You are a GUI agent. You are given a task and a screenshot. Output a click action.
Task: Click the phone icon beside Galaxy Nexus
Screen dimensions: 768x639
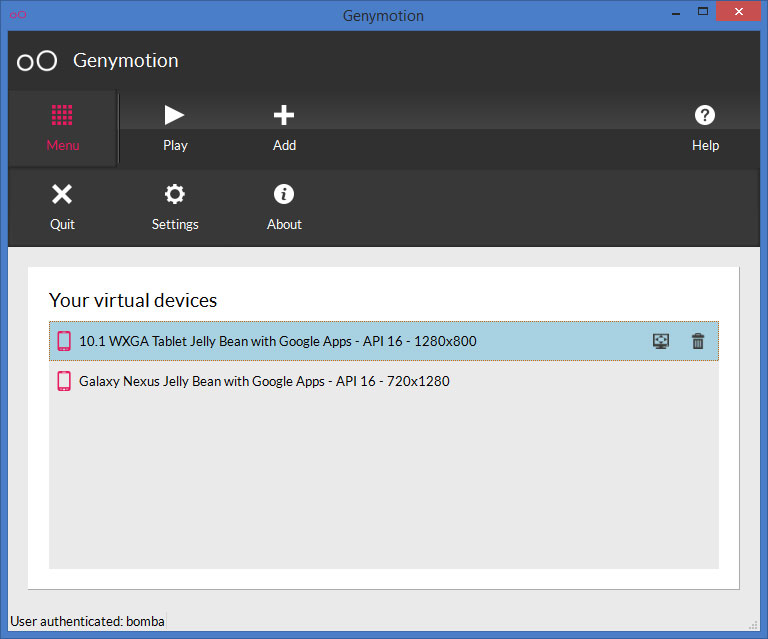click(x=64, y=381)
